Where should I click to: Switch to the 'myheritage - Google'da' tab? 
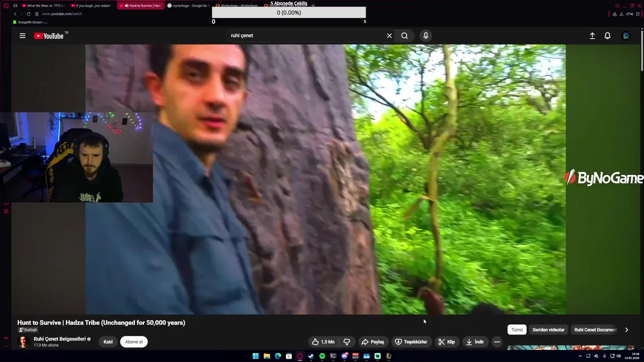(188, 6)
